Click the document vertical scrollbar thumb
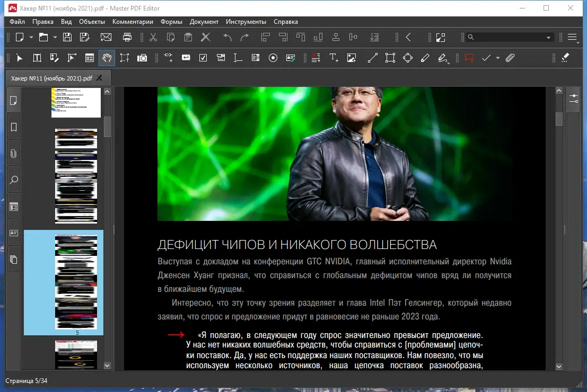Image resolution: width=587 pixels, height=392 pixels. click(559, 119)
